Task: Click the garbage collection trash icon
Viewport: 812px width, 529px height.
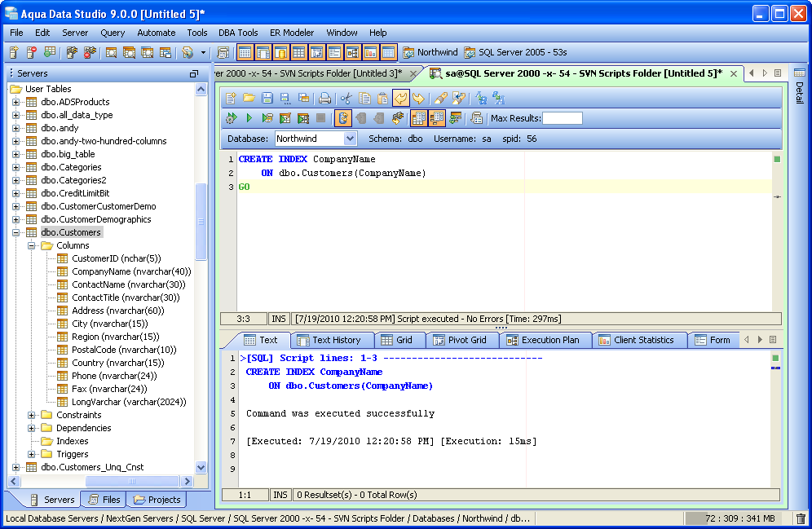Action: (801, 518)
